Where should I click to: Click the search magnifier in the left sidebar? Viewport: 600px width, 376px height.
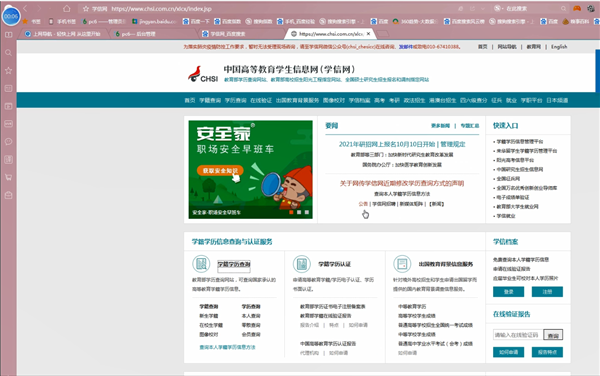point(8,53)
